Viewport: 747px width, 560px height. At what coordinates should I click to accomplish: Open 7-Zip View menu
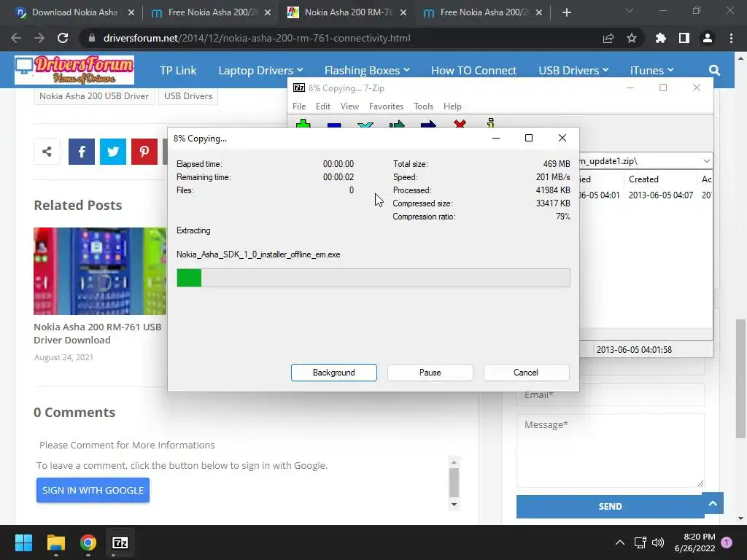(x=349, y=106)
